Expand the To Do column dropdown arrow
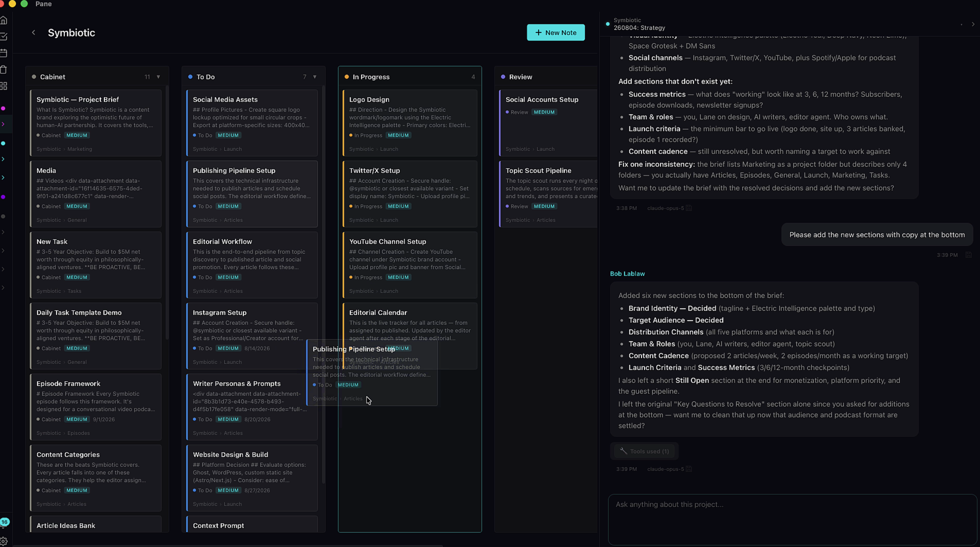The width and height of the screenshot is (980, 547). 315,77
